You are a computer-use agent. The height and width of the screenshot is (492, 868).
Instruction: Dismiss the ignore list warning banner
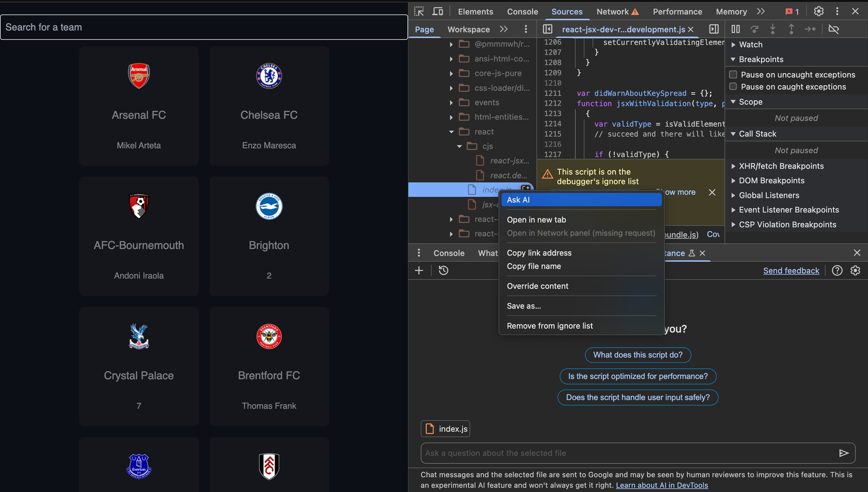(x=712, y=192)
